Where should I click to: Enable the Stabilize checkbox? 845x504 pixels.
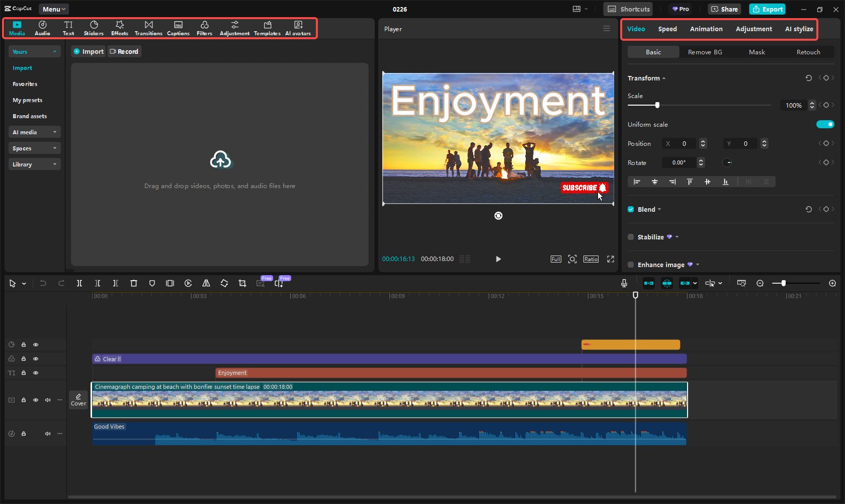tap(631, 237)
